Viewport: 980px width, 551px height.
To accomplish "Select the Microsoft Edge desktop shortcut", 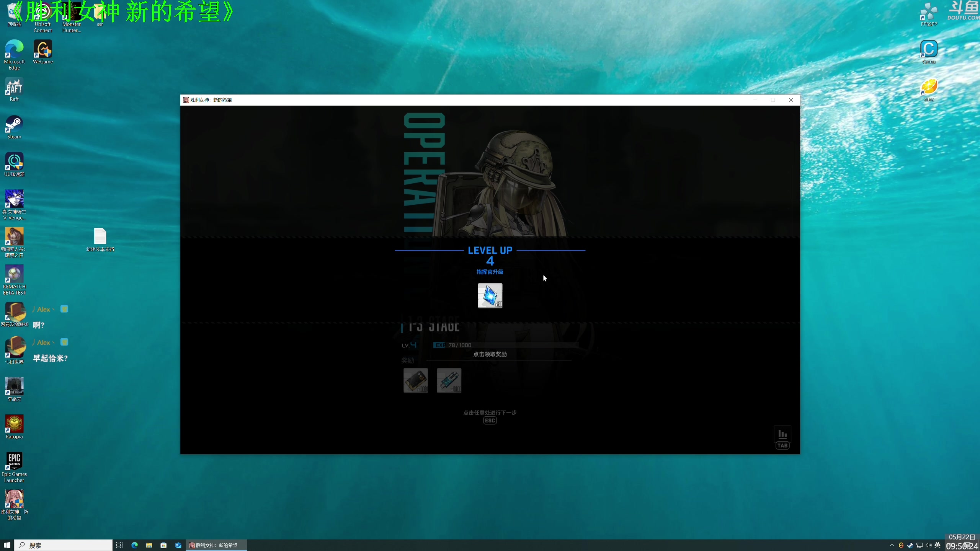I will (x=14, y=55).
